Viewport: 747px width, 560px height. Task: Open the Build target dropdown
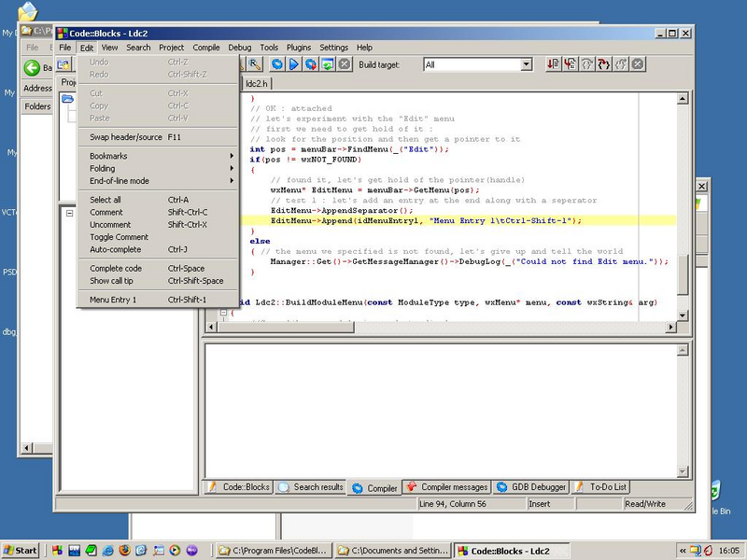[x=526, y=64]
